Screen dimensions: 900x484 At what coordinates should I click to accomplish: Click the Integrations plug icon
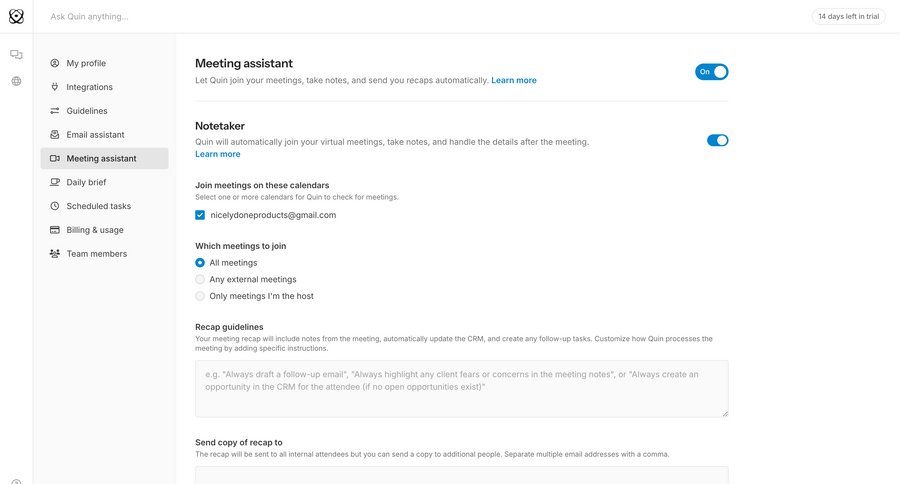click(x=55, y=87)
